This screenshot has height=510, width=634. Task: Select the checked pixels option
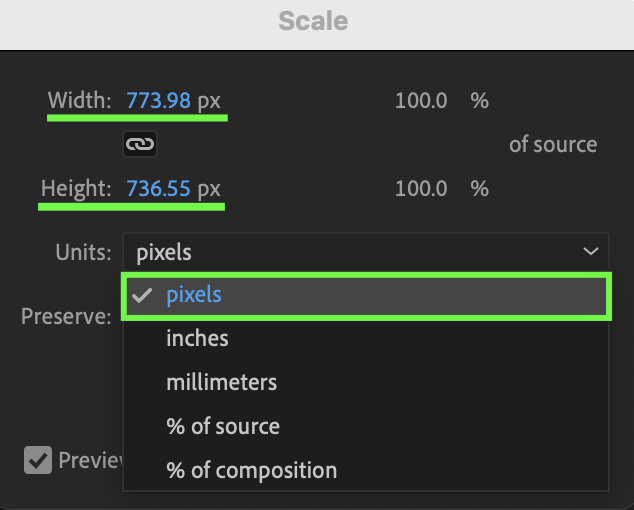point(194,295)
